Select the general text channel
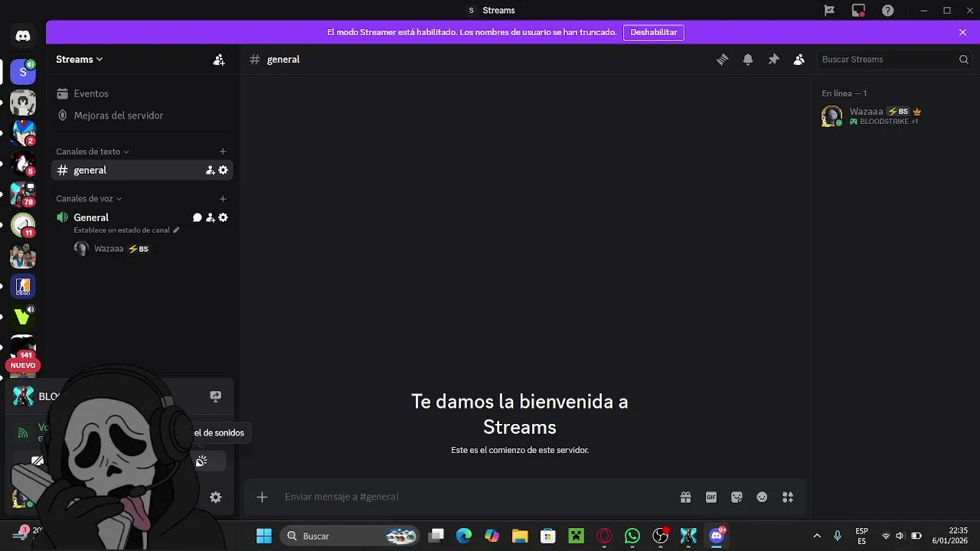Screen dimensions: 980x551 pyautogui.click(x=142, y=171)
